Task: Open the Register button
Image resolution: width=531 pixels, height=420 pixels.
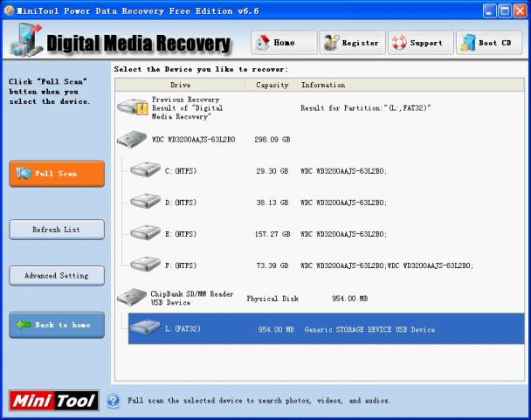Action: tap(352, 43)
